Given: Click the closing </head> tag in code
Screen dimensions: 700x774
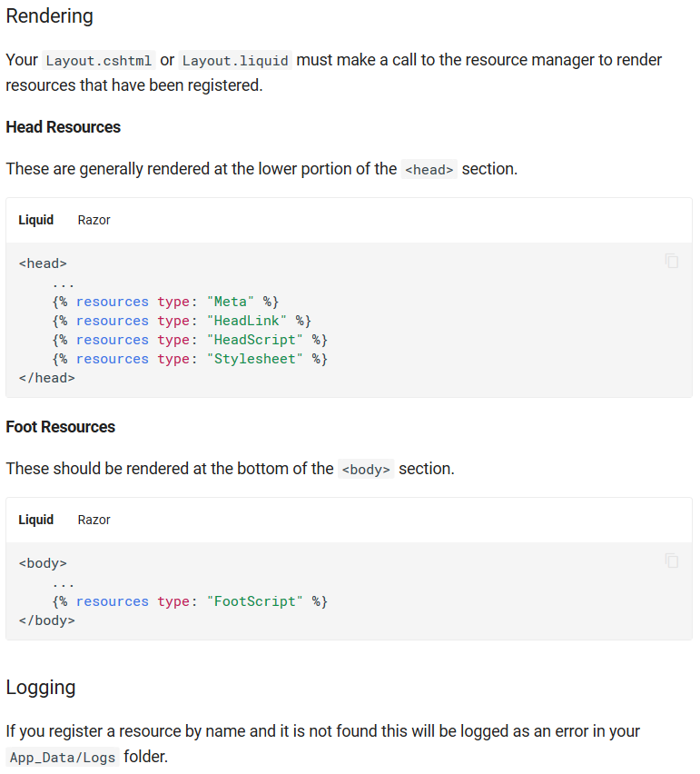Looking at the screenshot, I should pyautogui.click(x=47, y=378).
